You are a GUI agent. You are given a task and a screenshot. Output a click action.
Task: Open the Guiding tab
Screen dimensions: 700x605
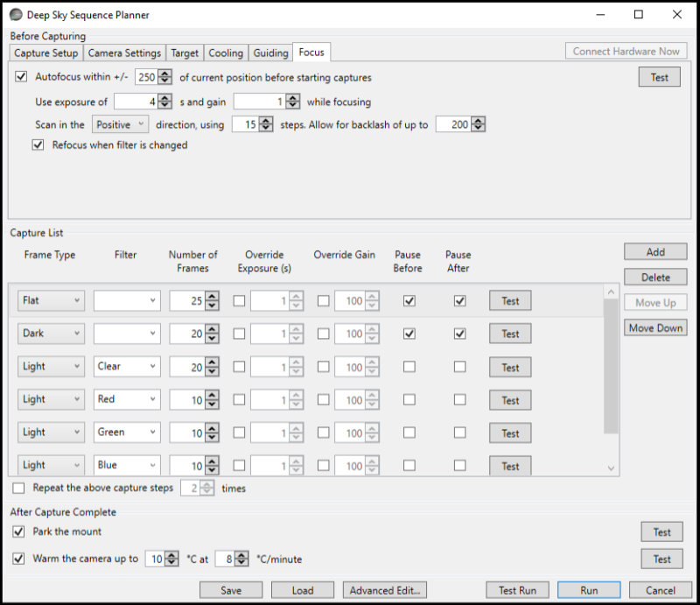point(270,53)
